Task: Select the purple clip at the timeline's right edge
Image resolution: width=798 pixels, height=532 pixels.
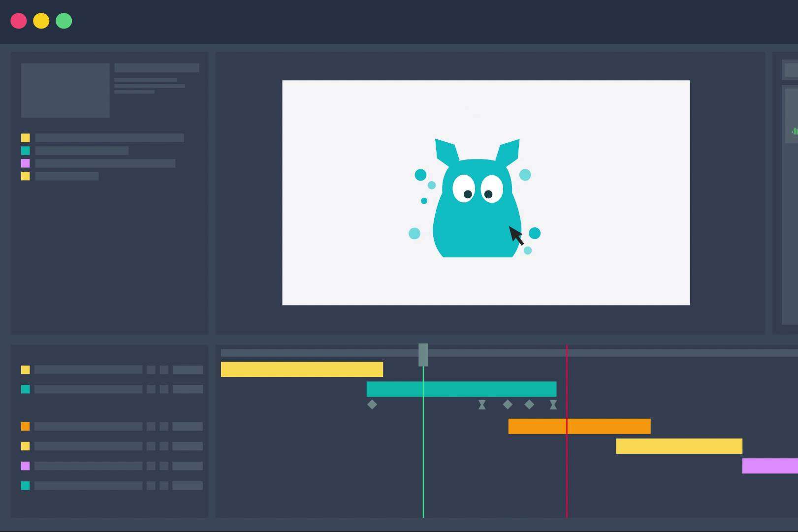Action: 769,466
